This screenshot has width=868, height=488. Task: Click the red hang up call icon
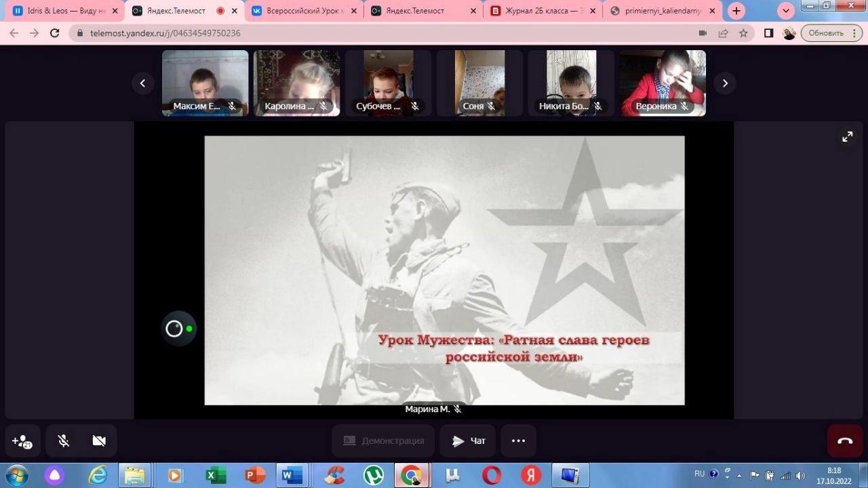(x=844, y=441)
